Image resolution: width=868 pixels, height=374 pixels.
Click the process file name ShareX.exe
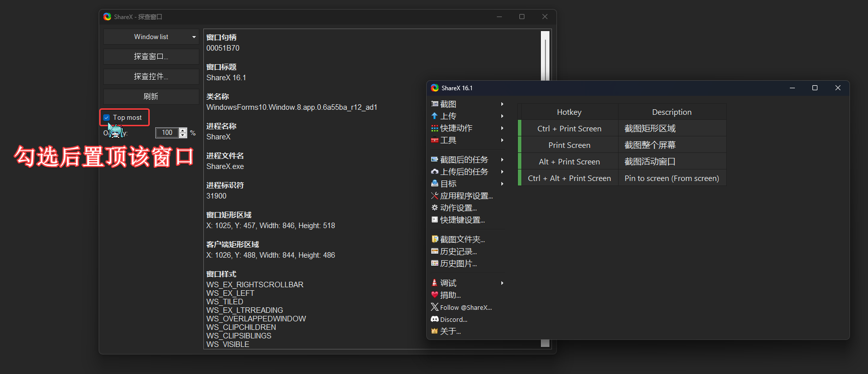(x=225, y=166)
